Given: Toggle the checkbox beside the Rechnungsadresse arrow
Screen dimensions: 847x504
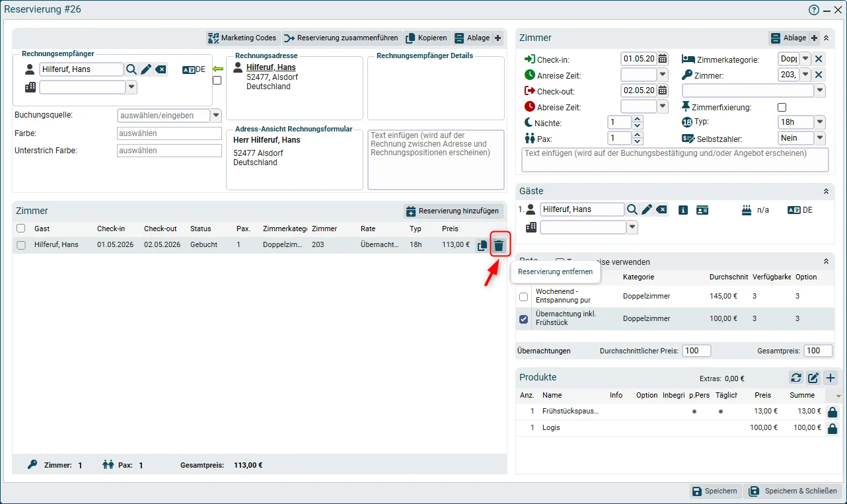Looking at the screenshot, I should [217, 81].
